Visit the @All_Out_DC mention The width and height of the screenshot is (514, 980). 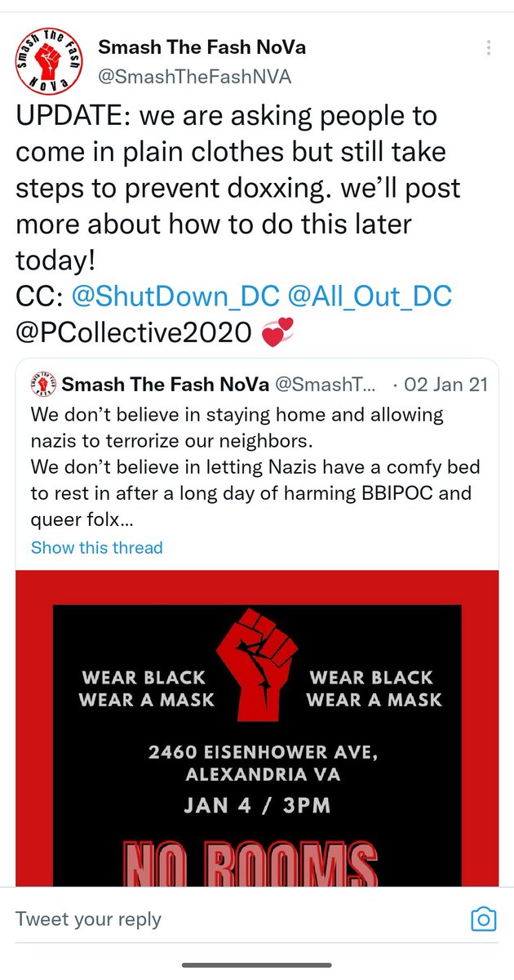click(369, 296)
